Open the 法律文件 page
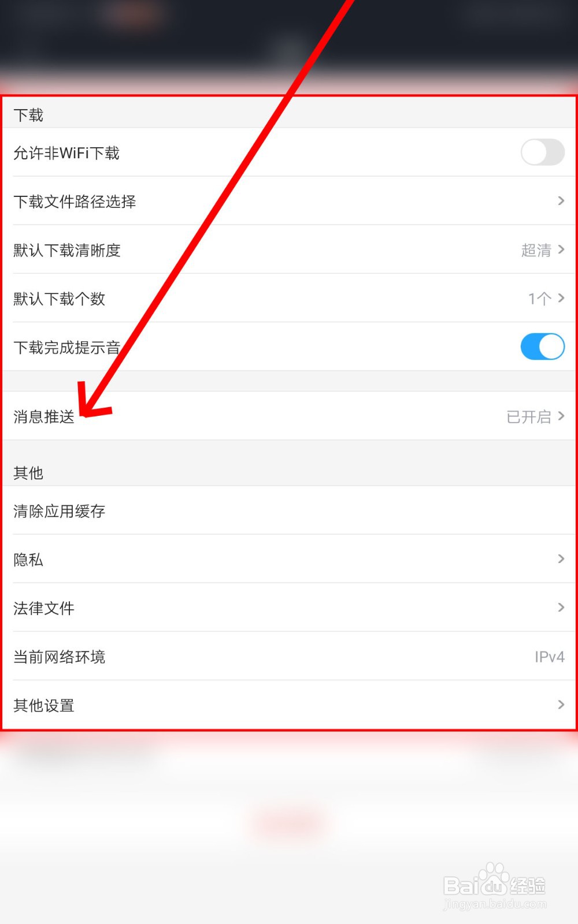The width and height of the screenshot is (578, 924). pyautogui.click(x=289, y=608)
